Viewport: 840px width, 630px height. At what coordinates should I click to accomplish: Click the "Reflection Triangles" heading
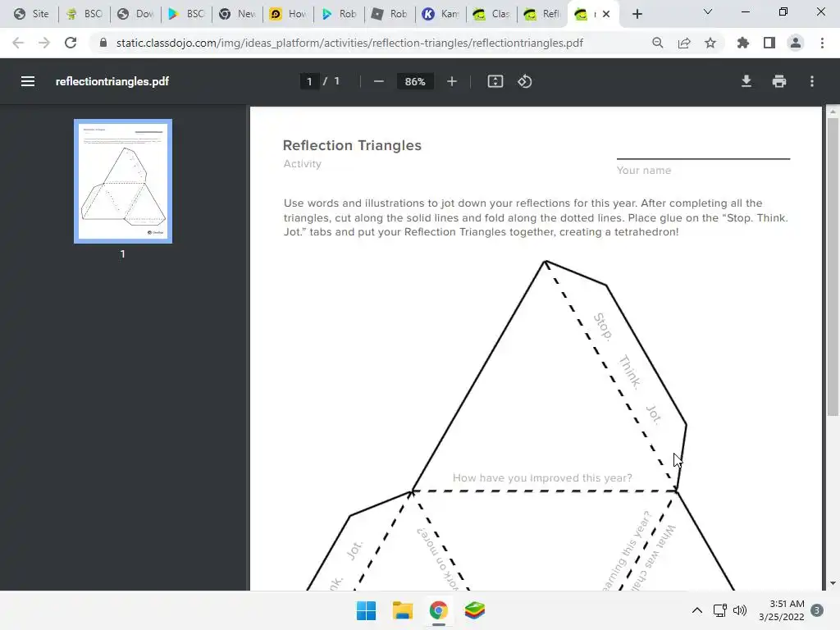point(352,145)
